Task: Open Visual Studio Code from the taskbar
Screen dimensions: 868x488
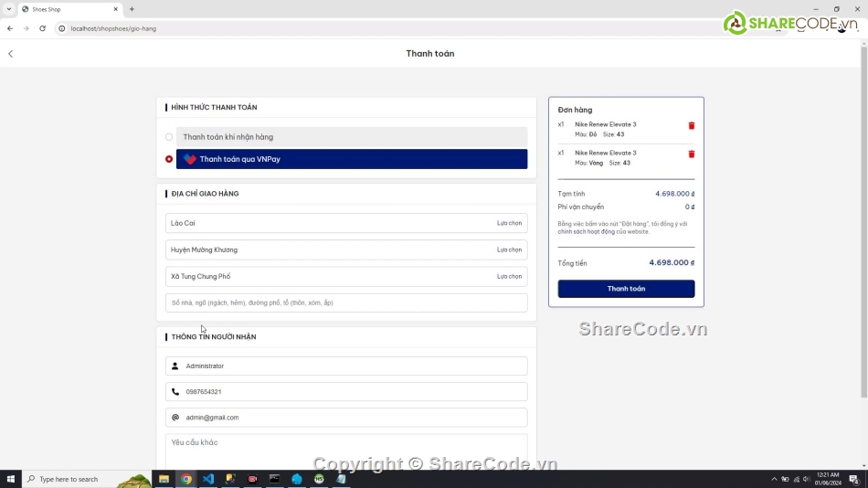Action: pos(208,479)
